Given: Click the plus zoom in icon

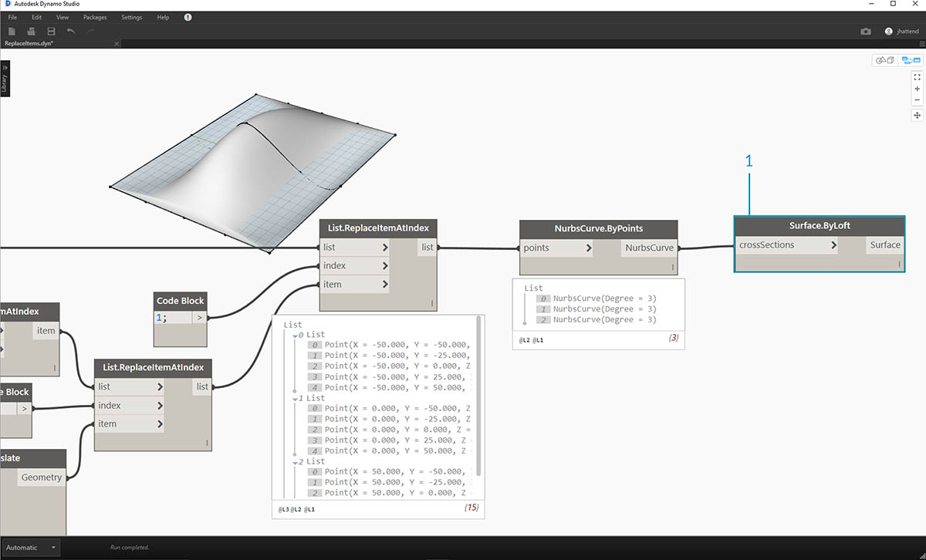Looking at the screenshot, I should point(918,89).
